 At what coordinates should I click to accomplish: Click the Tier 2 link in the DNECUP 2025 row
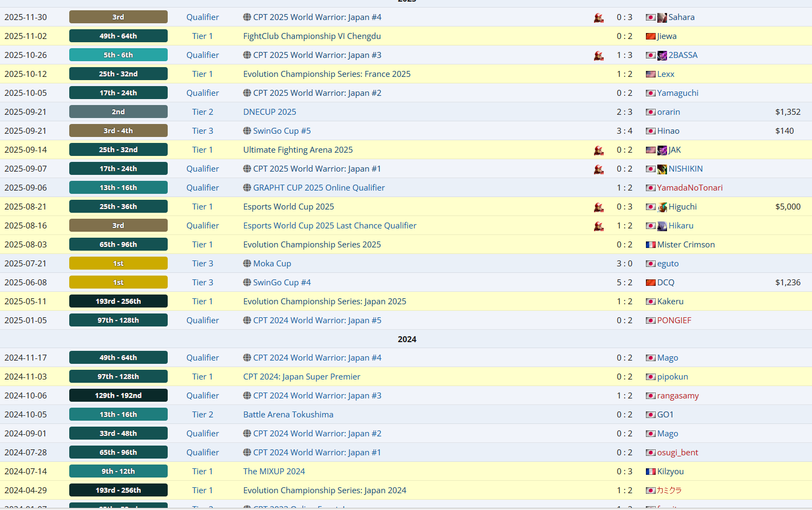point(203,112)
